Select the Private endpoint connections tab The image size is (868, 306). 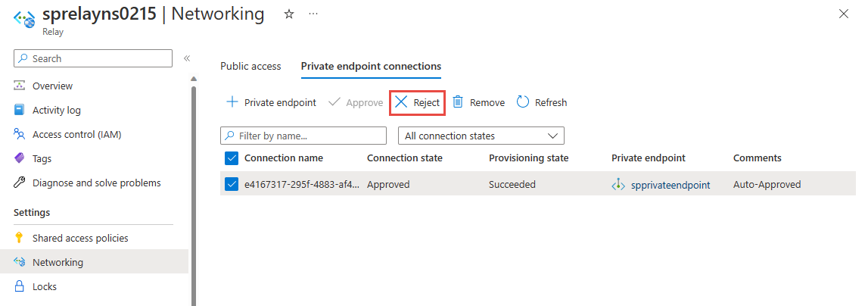(371, 66)
